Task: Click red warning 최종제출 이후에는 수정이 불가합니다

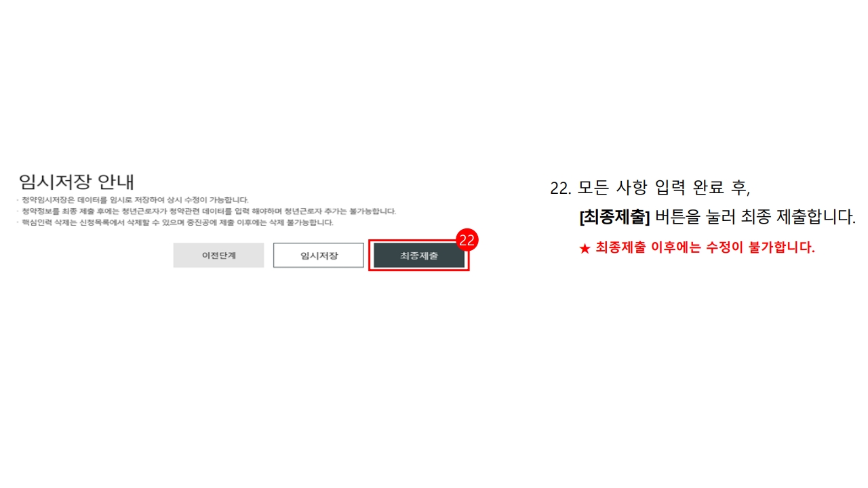Action: pos(705,248)
